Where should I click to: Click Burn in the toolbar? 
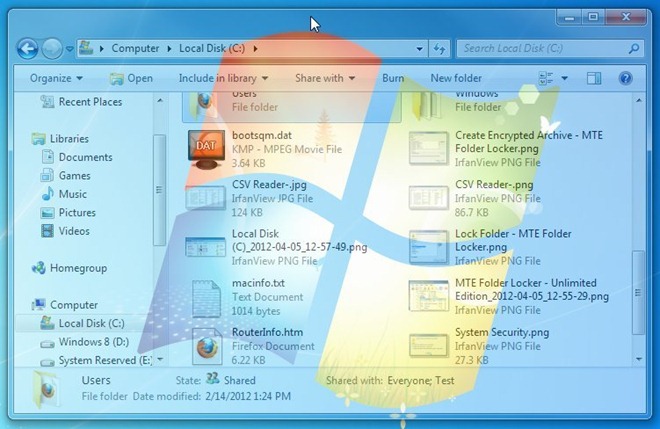coord(393,78)
